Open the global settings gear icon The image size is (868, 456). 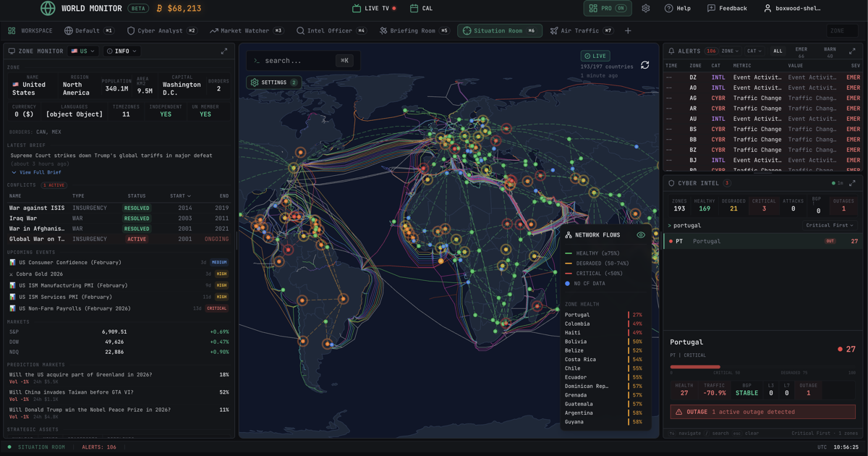[x=646, y=9]
